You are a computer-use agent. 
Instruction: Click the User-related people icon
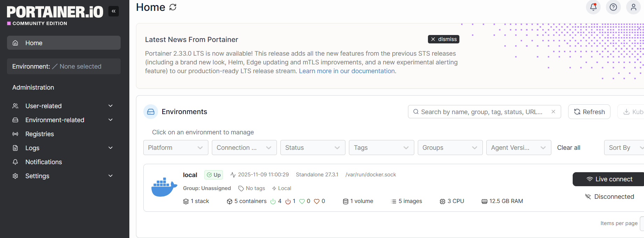point(15,106)
